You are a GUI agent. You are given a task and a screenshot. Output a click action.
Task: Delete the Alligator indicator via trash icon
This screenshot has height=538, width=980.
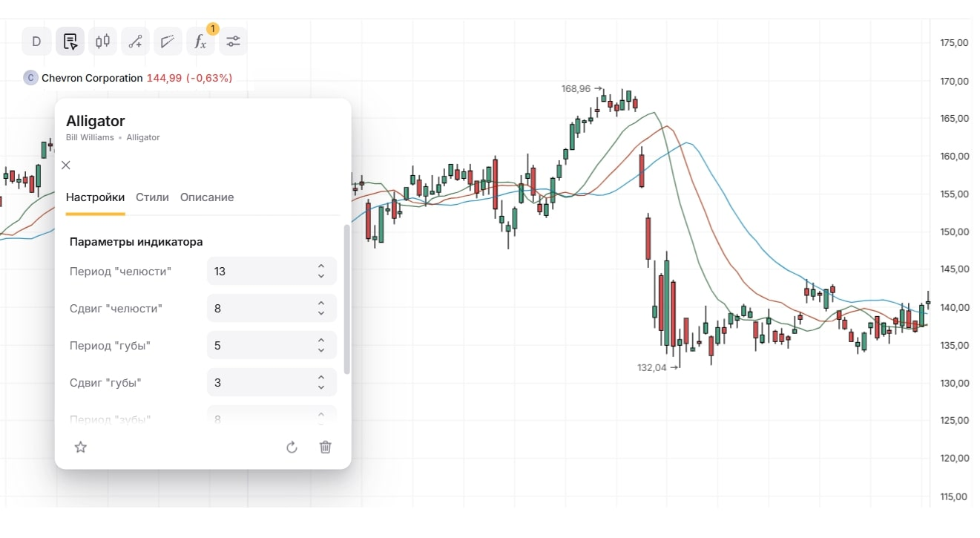click(x=325, y=447)
